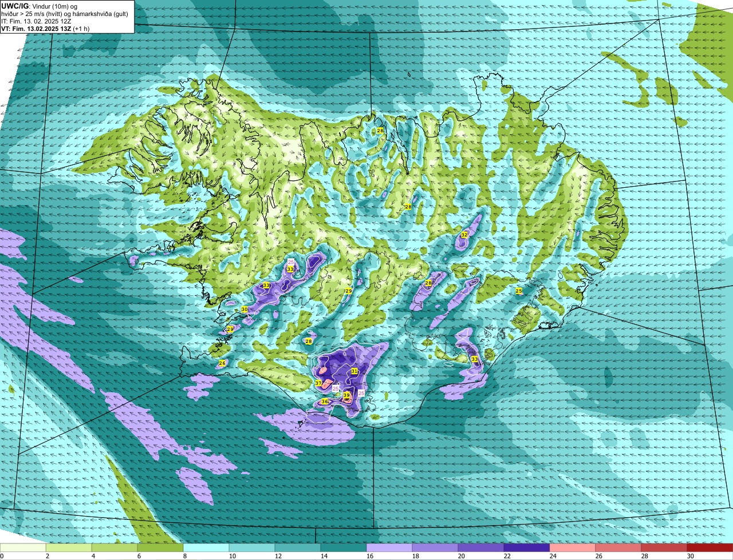Click the 12–14 m/s legend color swatch
Image resolution: width=733 pixels, height=560 pixels.
pos(298,548)
